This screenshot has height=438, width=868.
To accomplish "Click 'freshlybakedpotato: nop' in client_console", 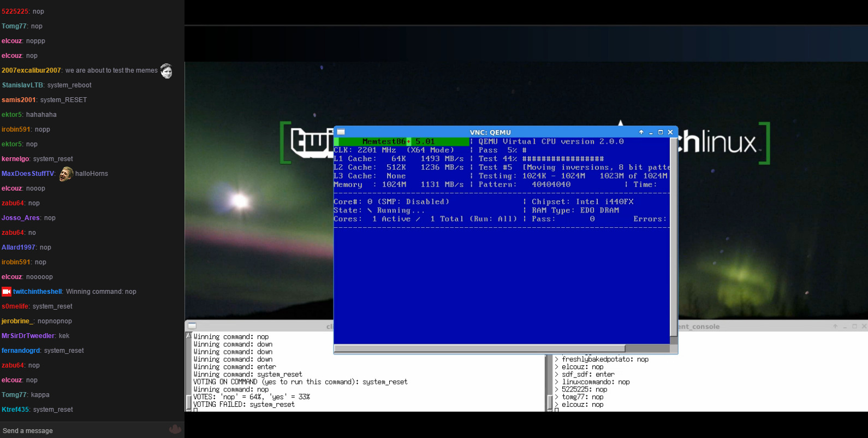I will click(605, 359).
